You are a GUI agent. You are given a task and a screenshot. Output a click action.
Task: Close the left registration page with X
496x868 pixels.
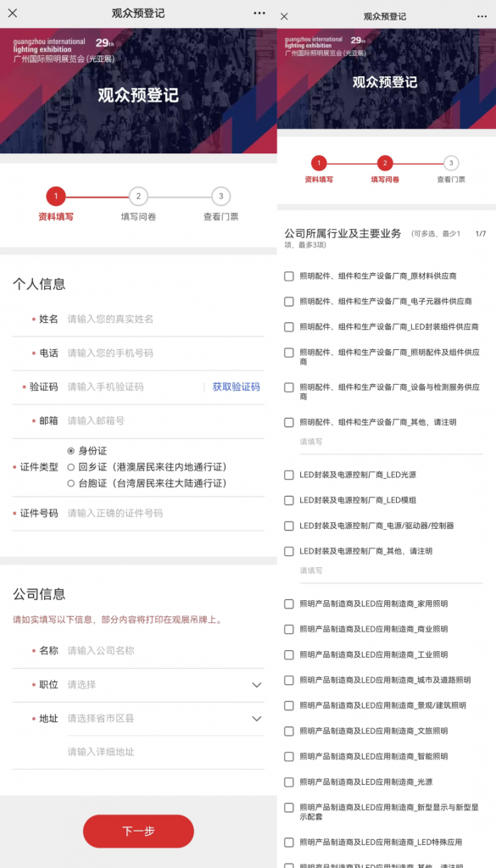tap(12, 14)
